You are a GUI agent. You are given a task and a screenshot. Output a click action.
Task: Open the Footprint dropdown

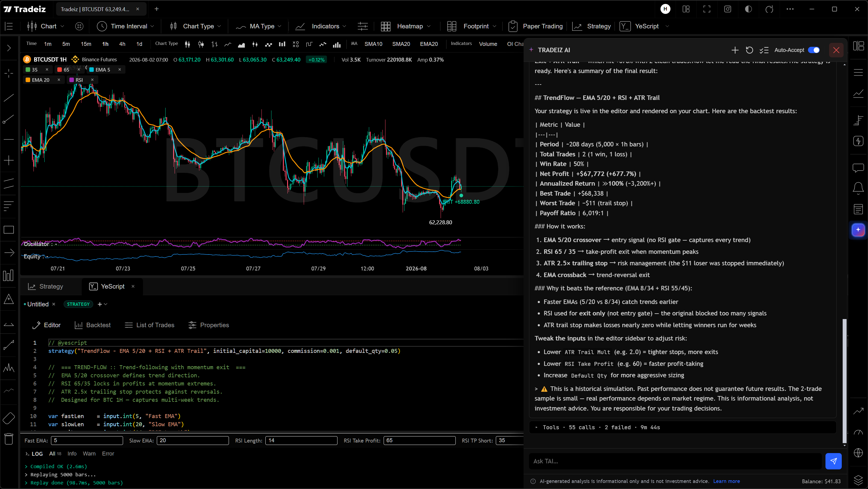(472, 26)
